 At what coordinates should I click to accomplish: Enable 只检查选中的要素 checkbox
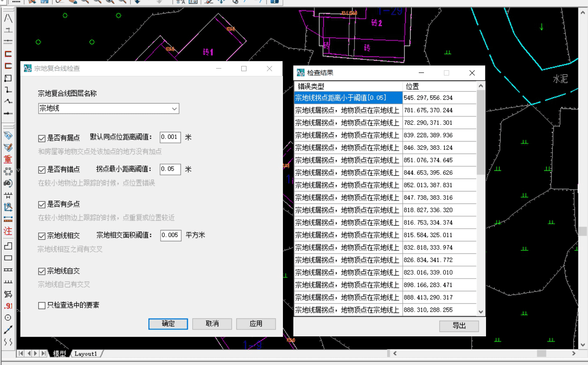[x=42, y=306]
